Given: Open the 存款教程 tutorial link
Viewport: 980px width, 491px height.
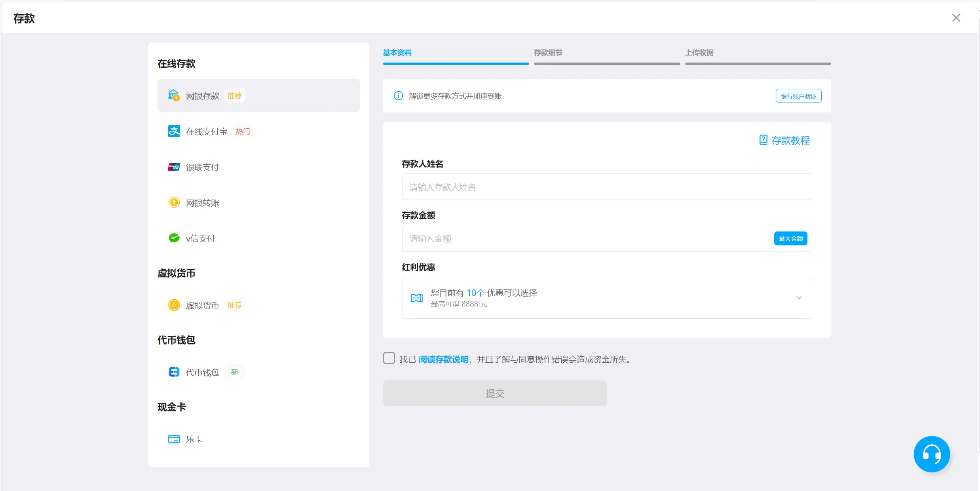Looking at the screenshot, I should click(x=785, y=140).
